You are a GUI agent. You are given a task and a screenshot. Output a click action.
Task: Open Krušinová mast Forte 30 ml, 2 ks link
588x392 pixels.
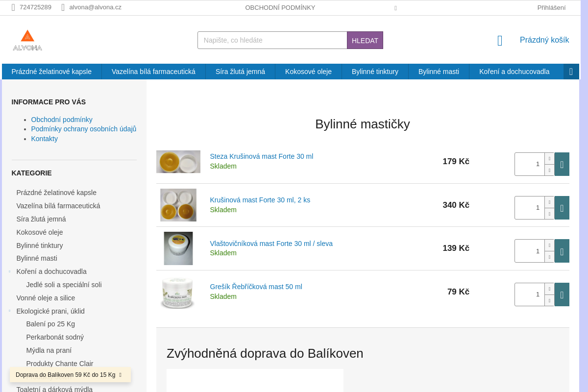pos(260,200)
